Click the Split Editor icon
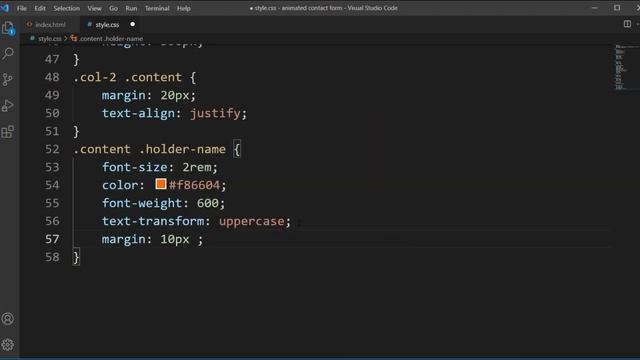 tap(627, 24)
